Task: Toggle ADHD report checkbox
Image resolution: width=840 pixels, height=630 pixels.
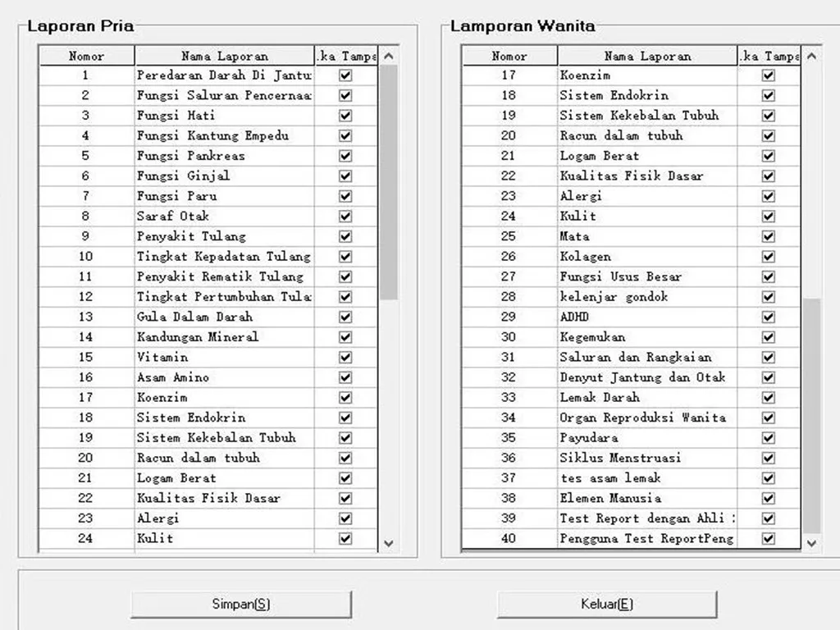Action: click(x=769, y=317)
